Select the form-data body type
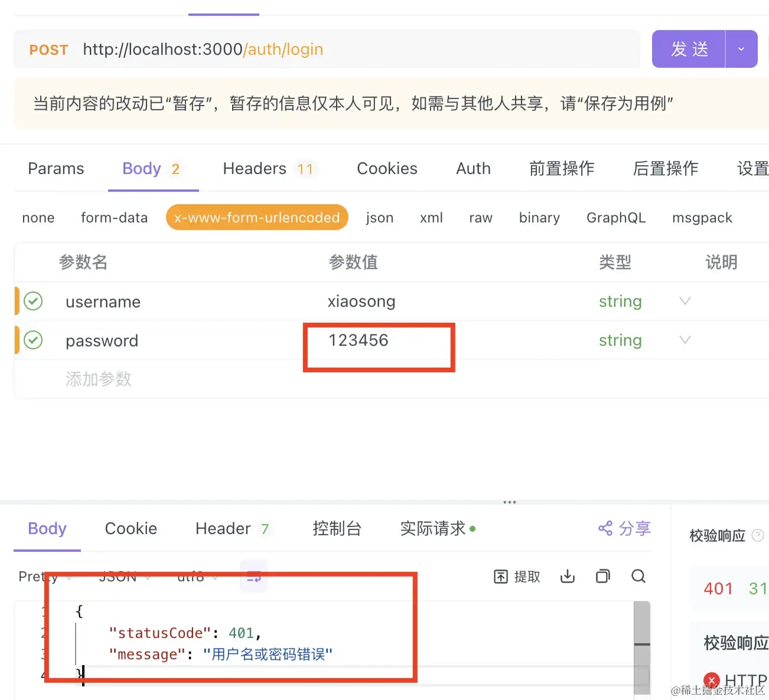769x700 pixels. 114,218
